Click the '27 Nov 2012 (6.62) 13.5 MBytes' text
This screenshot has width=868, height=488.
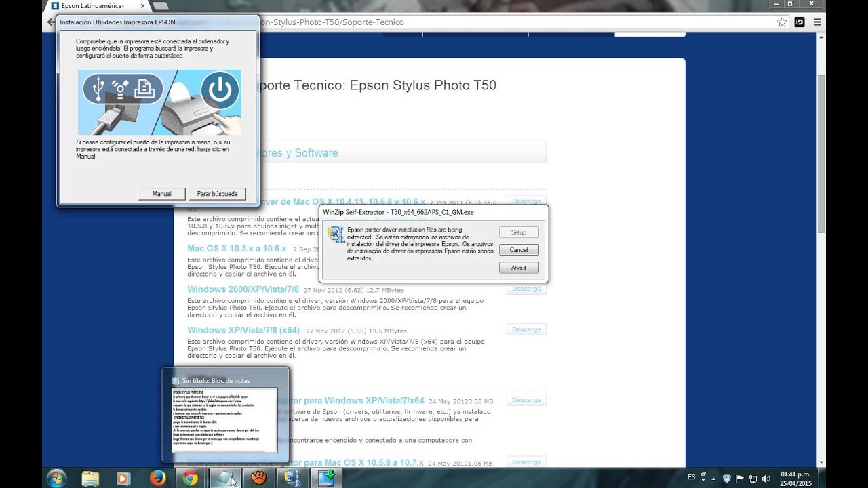(x=357, y=331)
